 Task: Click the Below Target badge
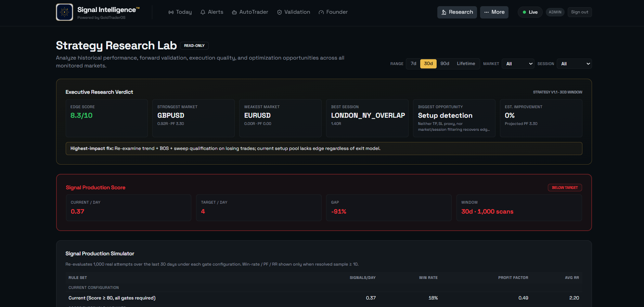[565, 188]
